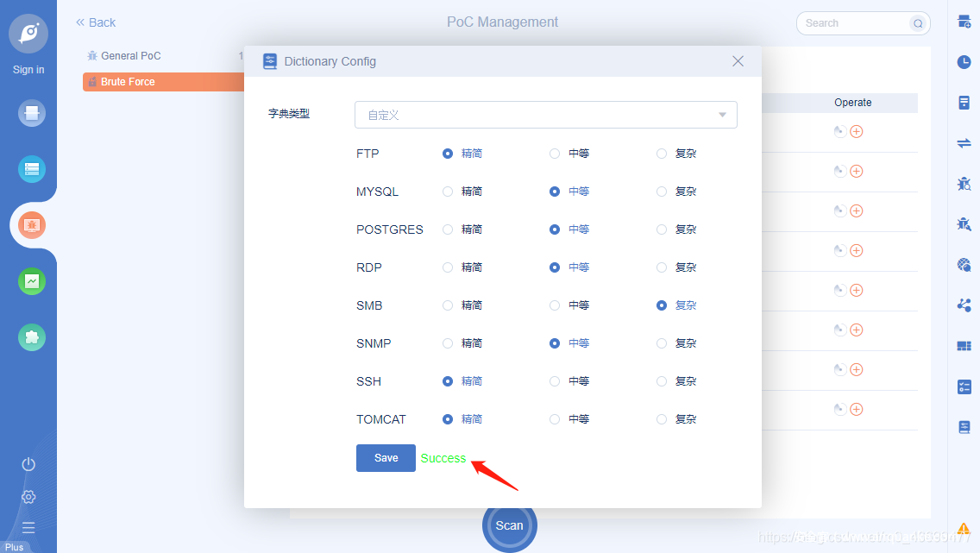This screenshot has width=980, height=553.
Task: Click the plus icon in first Operate row
Action: 857,131
